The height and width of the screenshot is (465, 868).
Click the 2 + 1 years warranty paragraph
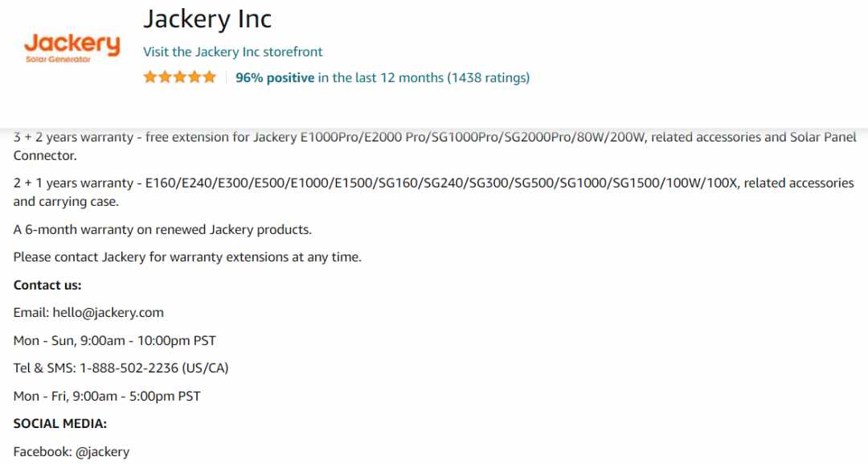click(x=433, y=192)
